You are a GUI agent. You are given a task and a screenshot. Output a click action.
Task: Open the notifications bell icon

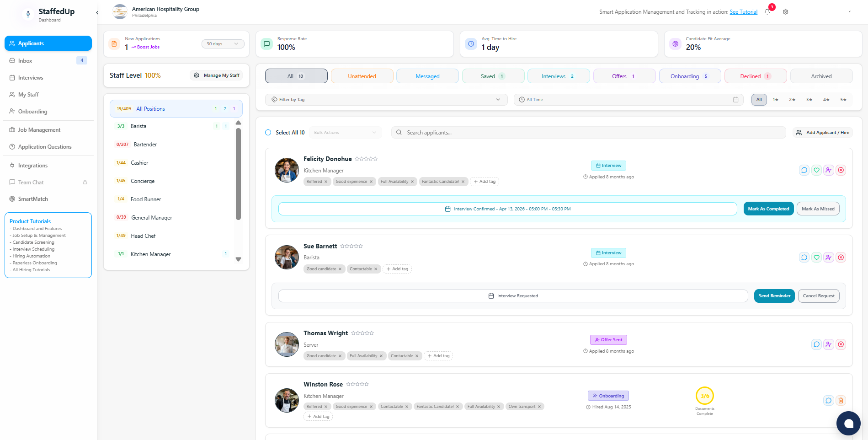pyautogui.click(x=767, y=12)
